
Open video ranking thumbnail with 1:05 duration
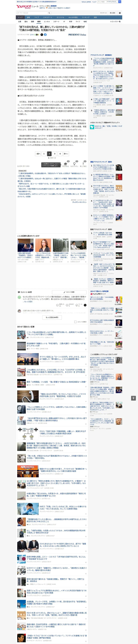(119, 235)
